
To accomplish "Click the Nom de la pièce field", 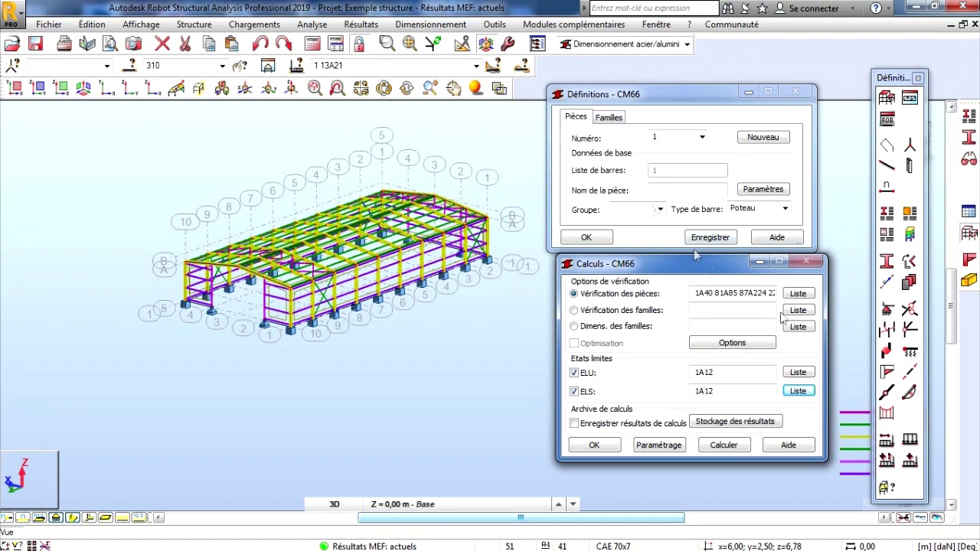I will (x=688, y=190).
